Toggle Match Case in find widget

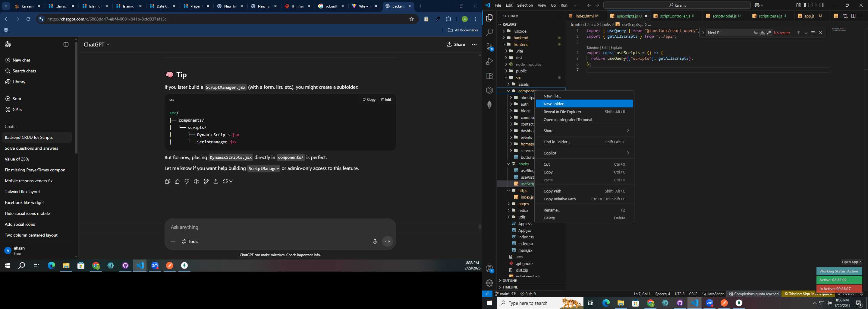(756, 33)
